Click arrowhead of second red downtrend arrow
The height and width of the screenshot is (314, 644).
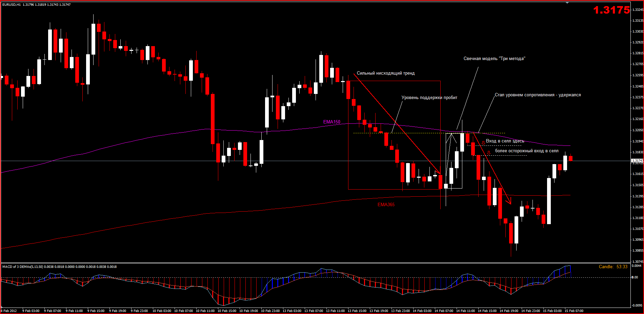509,202
